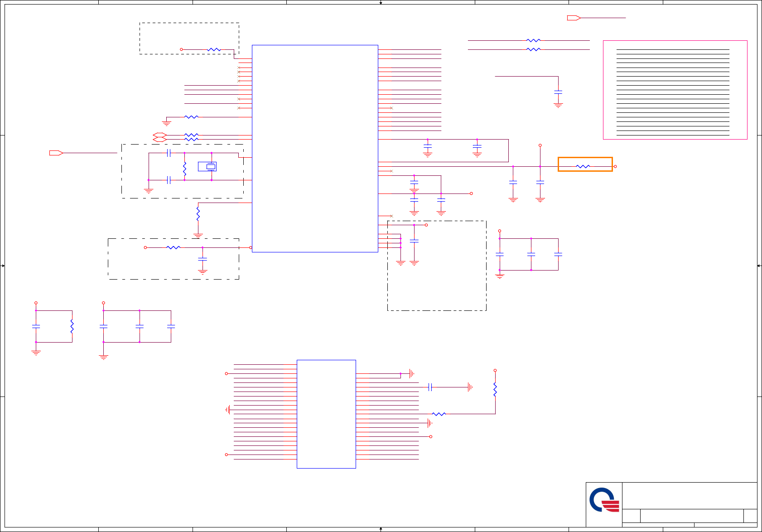
Task: Select the terminal circle at the top dashed box resistor
Action: tap(182, 49)
